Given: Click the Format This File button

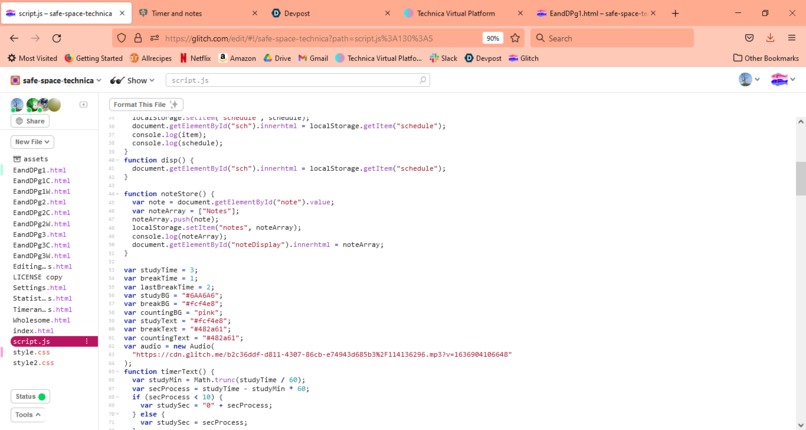Looking at the screenshot, I should click(x=146, y=104).
